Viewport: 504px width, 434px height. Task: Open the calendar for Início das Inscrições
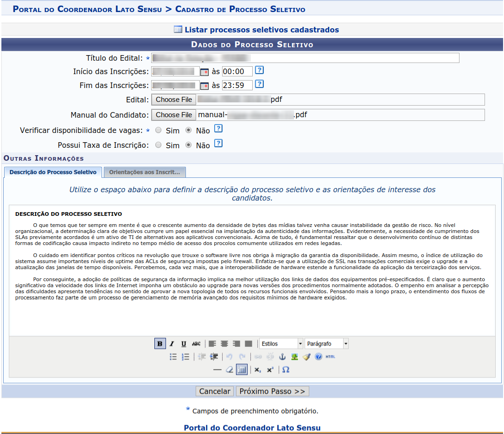click(204, 72)
